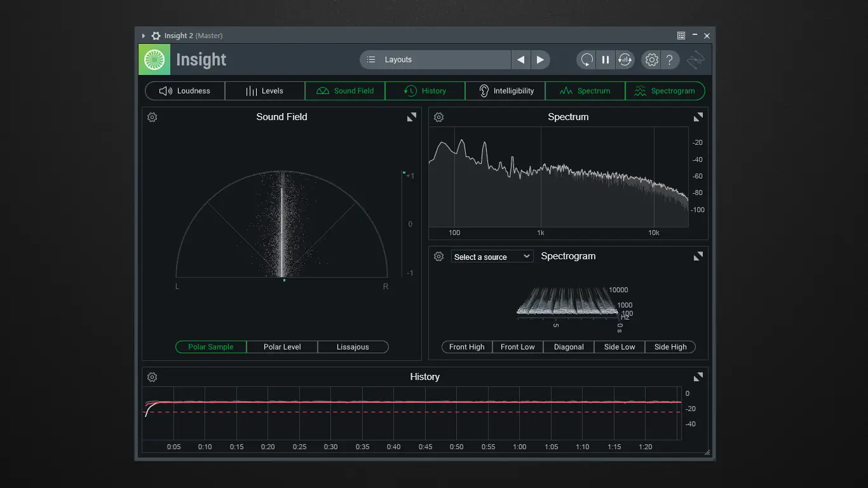Image resolution: width=868 pixels, height=488 pixels.
Task: Expand the plugin window title arrow
Action: (x=144, y=36)
